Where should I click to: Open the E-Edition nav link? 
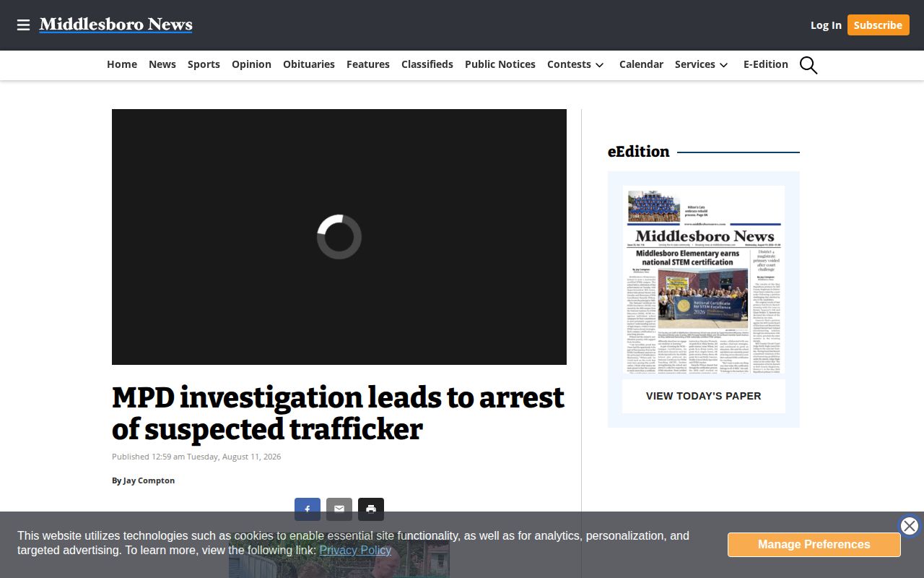coord(766,64)
